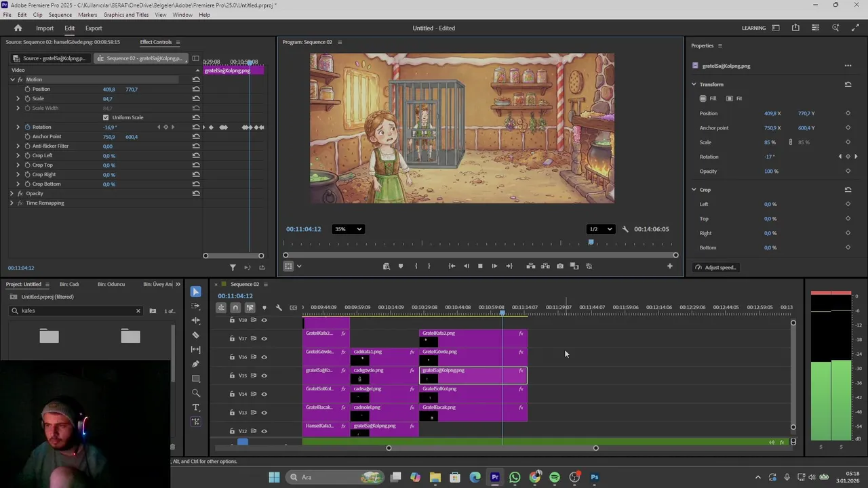Screen dimensions: 868x488
Task: Stop playback in Program monitor
Action: (480, 266)
